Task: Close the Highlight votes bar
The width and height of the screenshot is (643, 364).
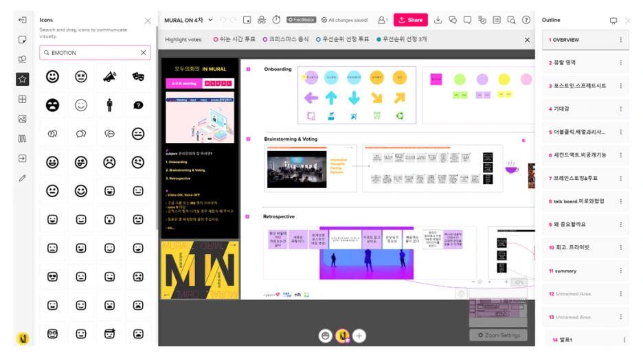Action: point(528,40)
